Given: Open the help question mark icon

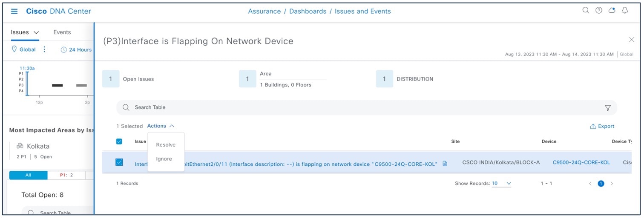Looking at the screenshot, I should click(599, 10).
